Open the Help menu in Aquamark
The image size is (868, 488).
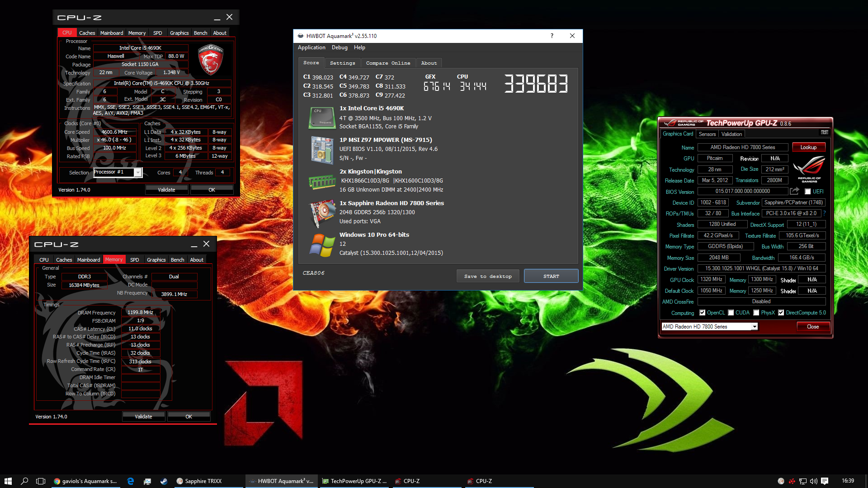pos(359,47)
